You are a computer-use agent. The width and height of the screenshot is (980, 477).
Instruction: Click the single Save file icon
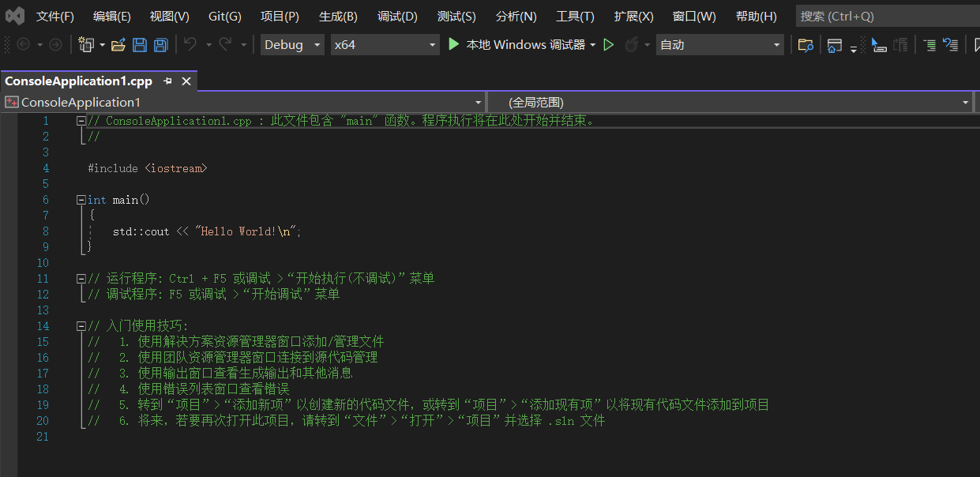coord(140,45)
